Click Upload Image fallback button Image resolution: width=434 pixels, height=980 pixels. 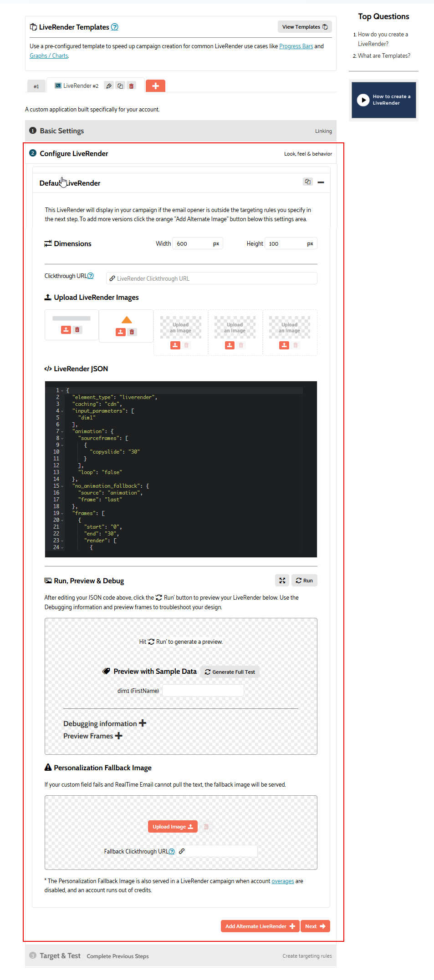173,827
